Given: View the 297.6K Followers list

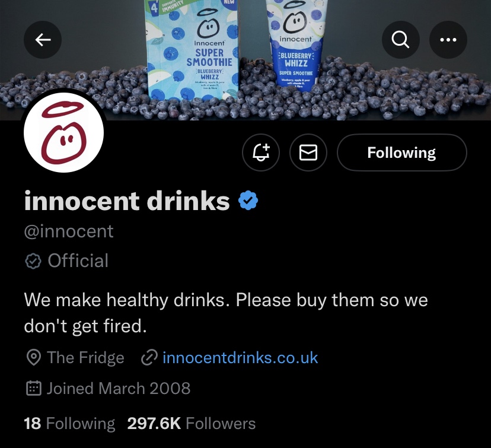Looking at the screenshot, I should coord(191,424).
